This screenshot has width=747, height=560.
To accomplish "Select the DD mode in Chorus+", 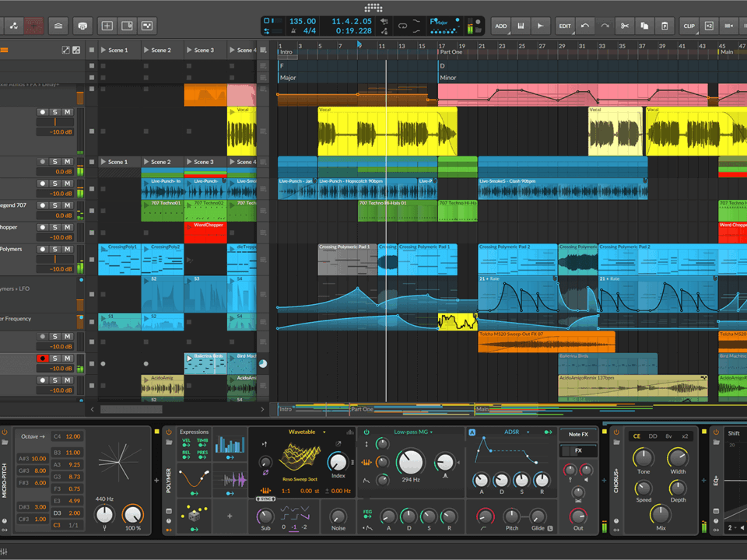I will pyautogui.click(x=653, y=436).
